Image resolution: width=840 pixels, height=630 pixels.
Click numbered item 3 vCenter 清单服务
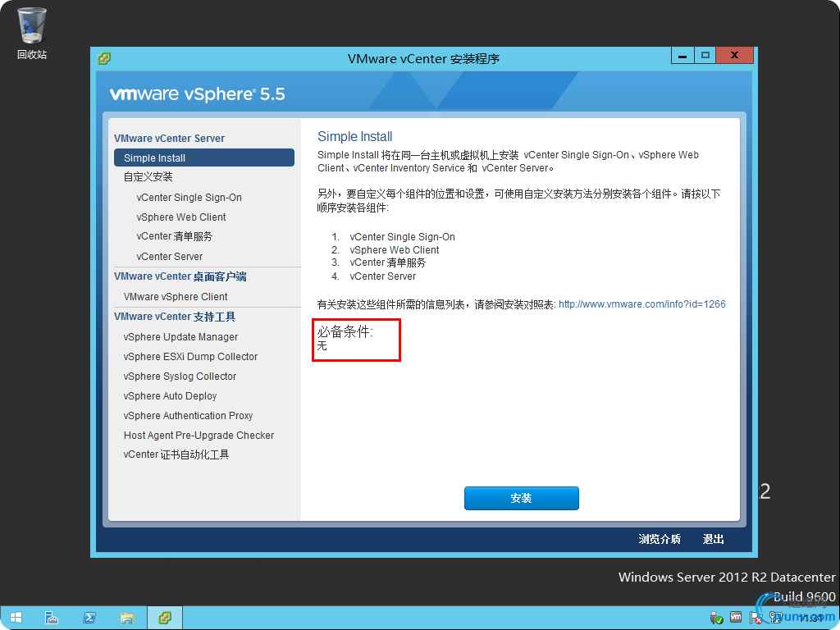coord(388,262)
